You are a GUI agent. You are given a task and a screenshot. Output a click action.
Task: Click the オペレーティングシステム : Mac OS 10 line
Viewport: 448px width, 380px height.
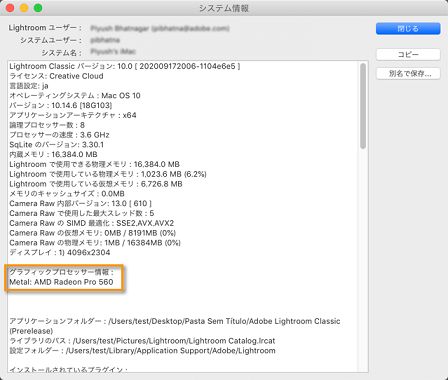[75, 96]
